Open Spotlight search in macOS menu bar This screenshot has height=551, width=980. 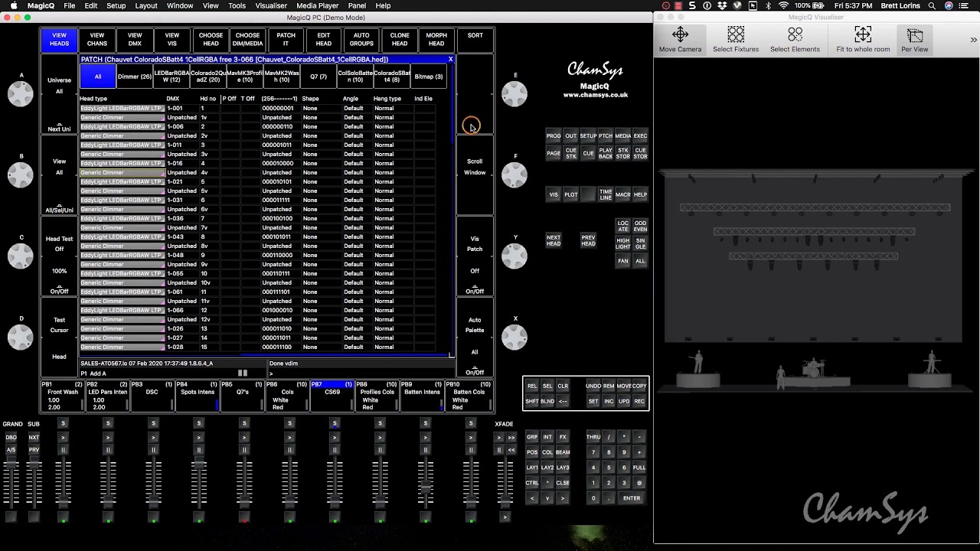932,5
